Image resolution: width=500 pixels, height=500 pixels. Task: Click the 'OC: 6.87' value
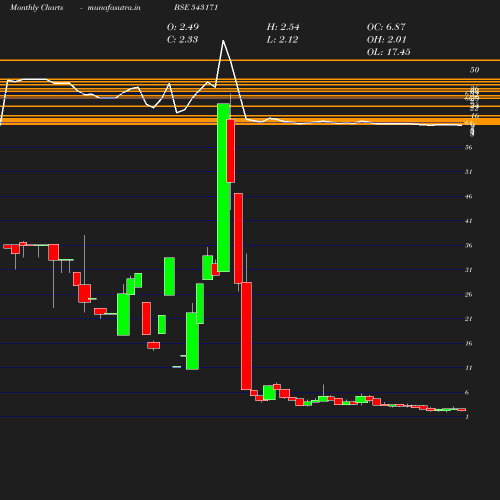[386, 27]
